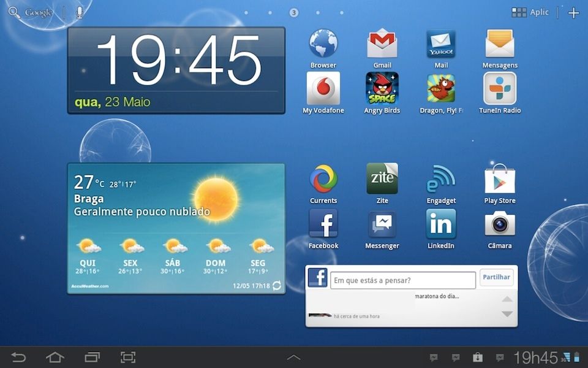Open the Câmara app
Image resolution: width=588 pixels, height=368 pixels.
pyautogui.click(x=499, y=224)
